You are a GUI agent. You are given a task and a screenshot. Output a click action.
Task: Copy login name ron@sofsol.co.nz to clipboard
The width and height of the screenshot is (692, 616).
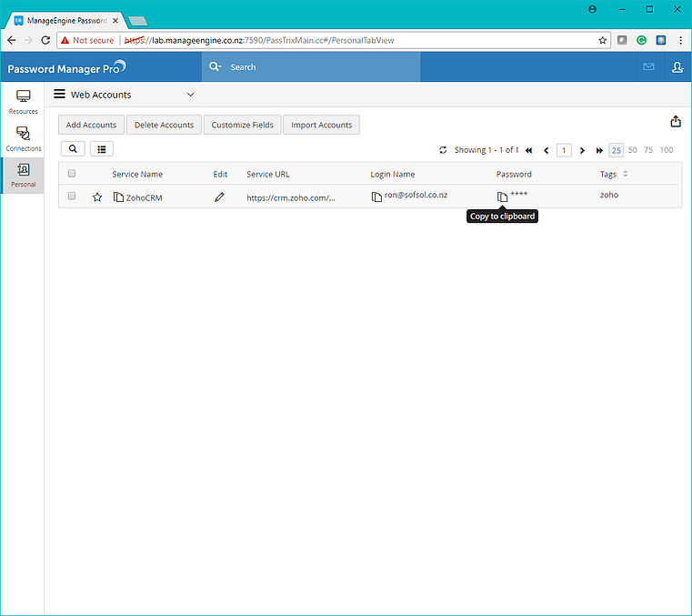click(376, 197)
